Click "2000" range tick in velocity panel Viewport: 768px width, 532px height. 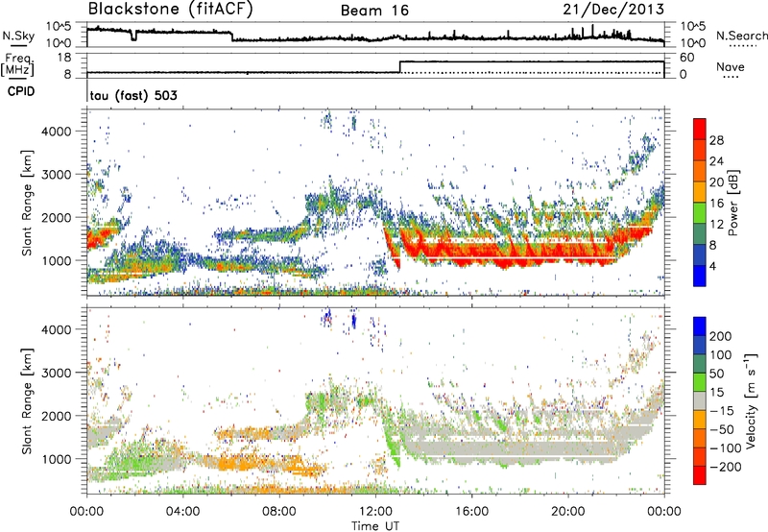point(56,416)
